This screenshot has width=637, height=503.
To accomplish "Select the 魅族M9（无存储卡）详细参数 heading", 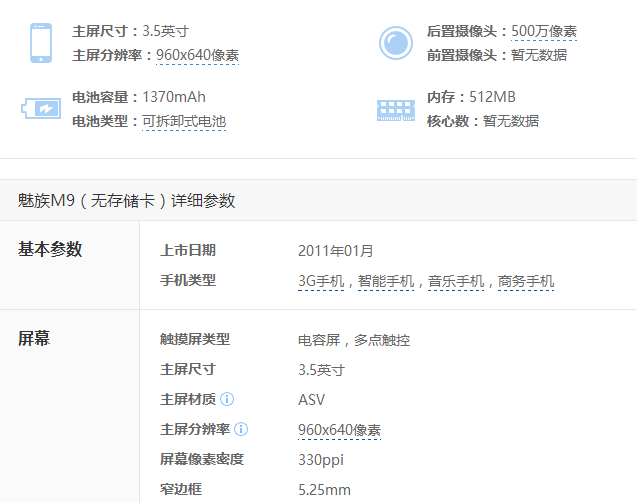I will pos(126,201).
